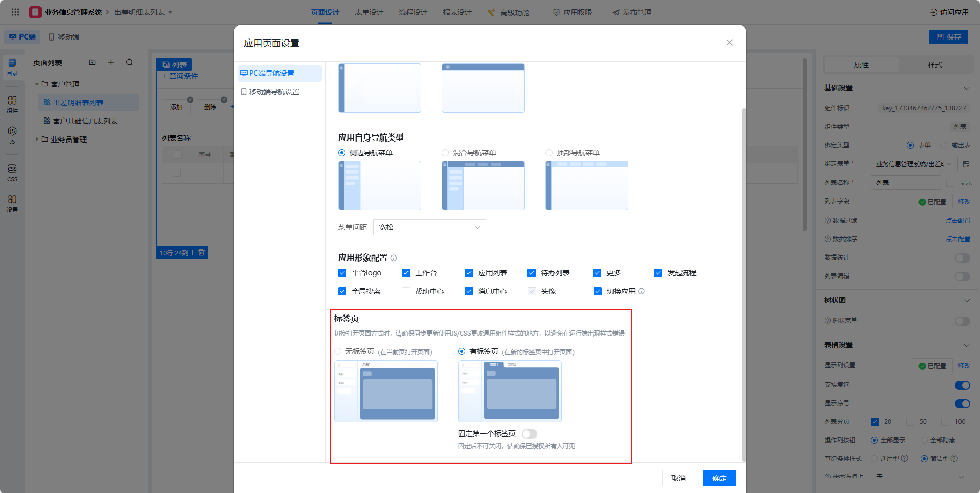Select the 混合导航菜单 layout thumbnail
This screenshot has height=493, width=980.
point(483,186)
